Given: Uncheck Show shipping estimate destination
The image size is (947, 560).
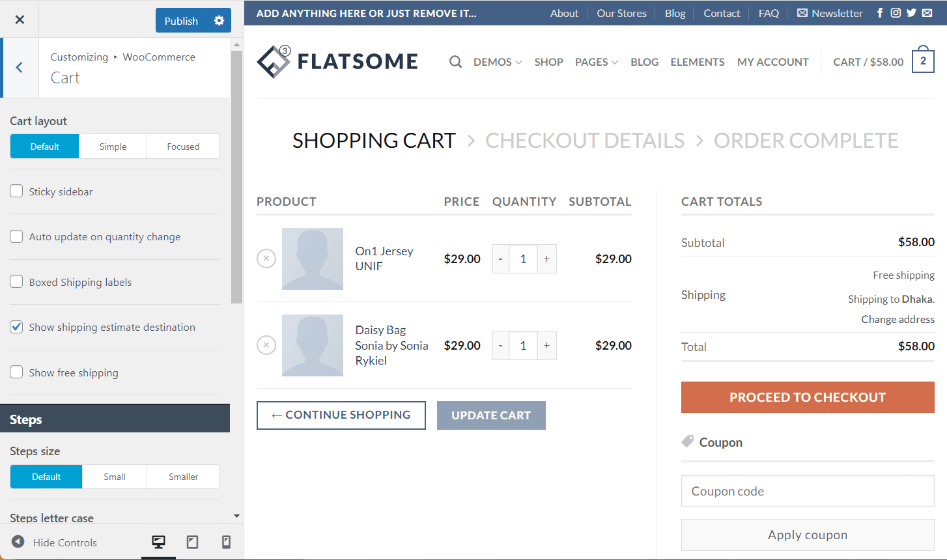Looking at the screenshot, I should point(16,326).
